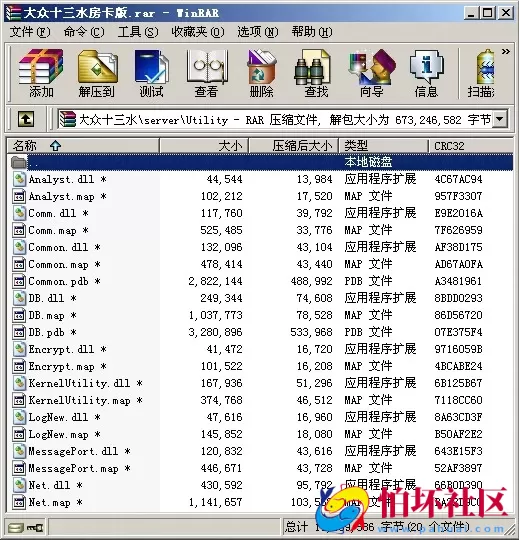
Task: Click size value 2,822,144
Action: coord(215,281)
